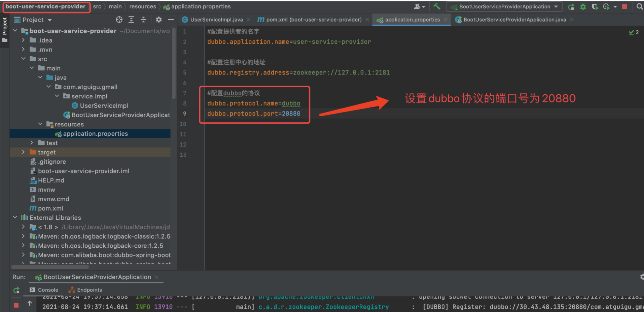Click the up-arrow in Run console
This screenshot has width=644, height=312.
(x=30, y=304)
